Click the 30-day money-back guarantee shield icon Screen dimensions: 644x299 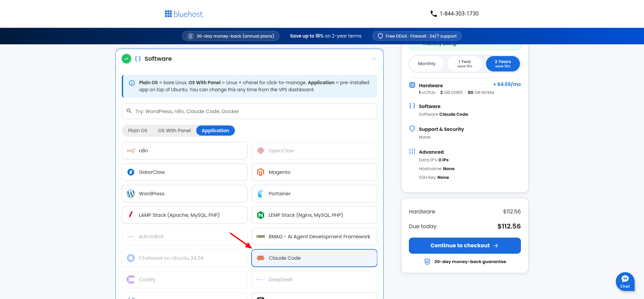[x=427, y=262]
